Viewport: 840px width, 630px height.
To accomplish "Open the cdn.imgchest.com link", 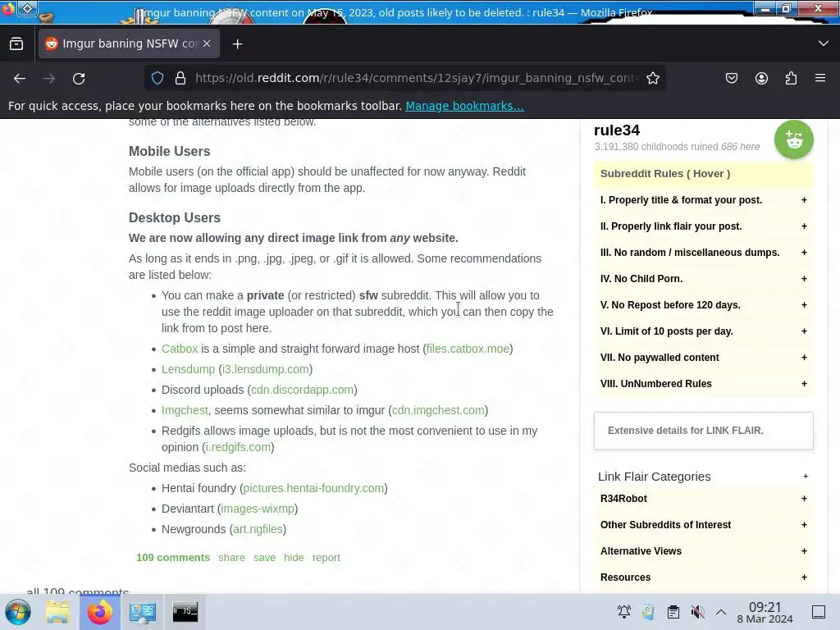I will (438, 410).
